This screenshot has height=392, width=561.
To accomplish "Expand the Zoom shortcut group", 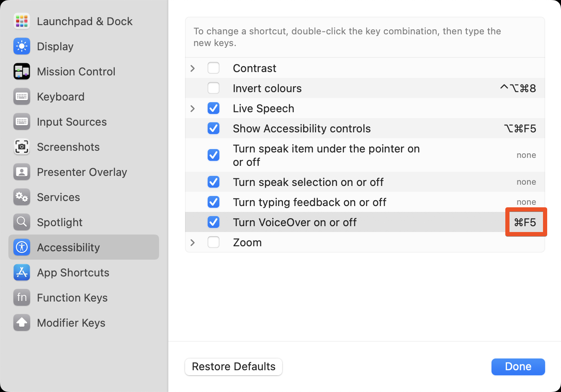I will click(193, 242).
